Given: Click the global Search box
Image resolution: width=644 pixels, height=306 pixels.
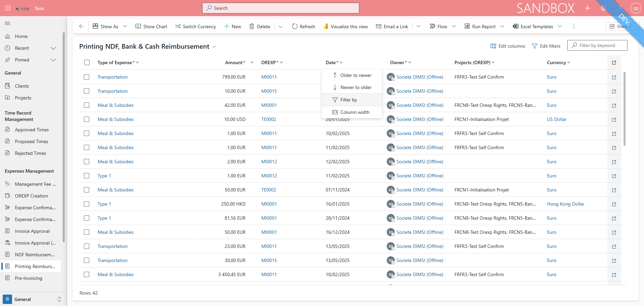Looking at the screenshot, I should pyautogui.click(x=281, y=8).
